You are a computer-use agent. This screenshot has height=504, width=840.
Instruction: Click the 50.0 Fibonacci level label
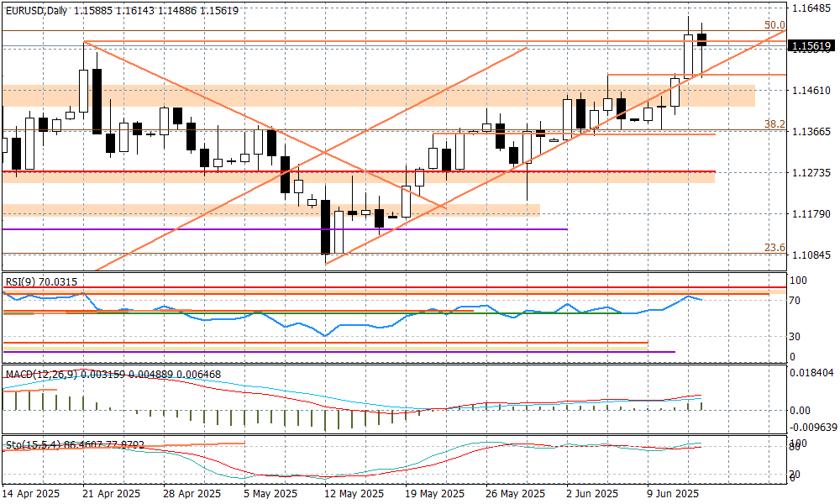pos(774,25)
